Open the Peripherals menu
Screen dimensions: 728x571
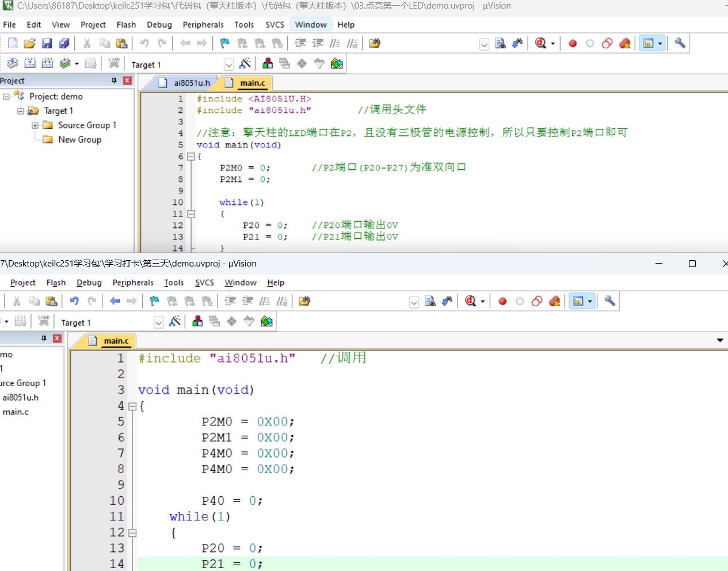coord(203,24)
